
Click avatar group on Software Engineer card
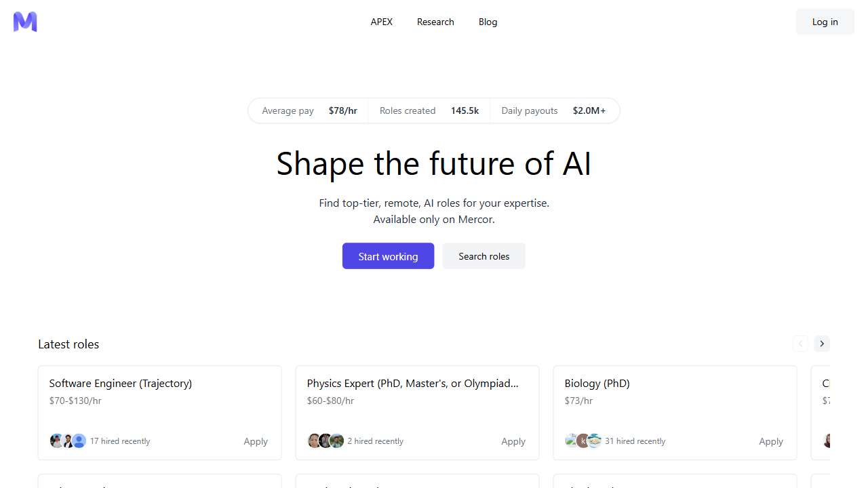click(x=68, y=441)
